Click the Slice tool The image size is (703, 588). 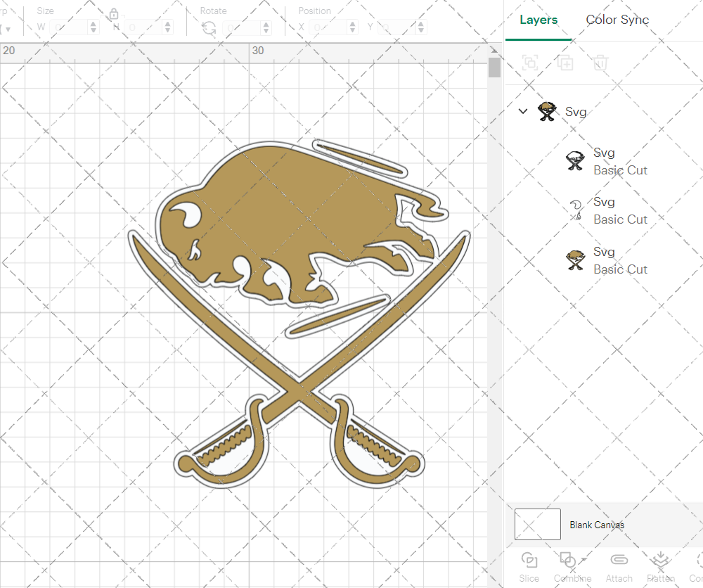click(x=529, y=568)
